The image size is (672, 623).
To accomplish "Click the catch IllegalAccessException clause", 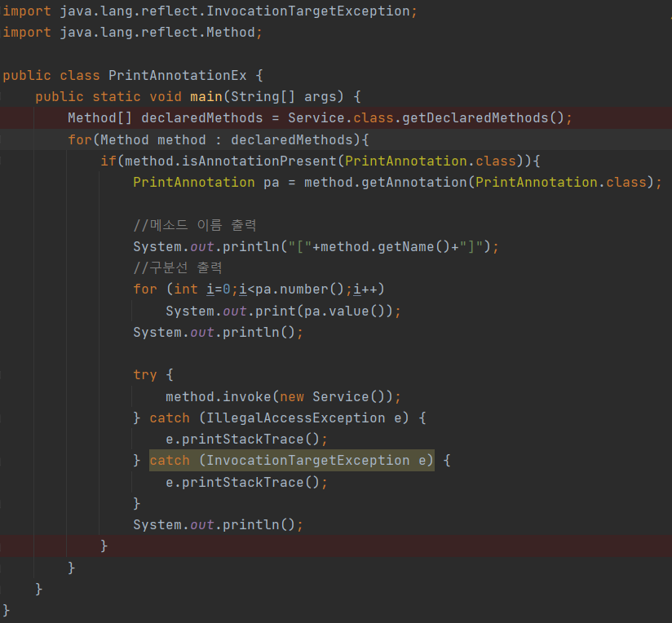I will point(279,418).
